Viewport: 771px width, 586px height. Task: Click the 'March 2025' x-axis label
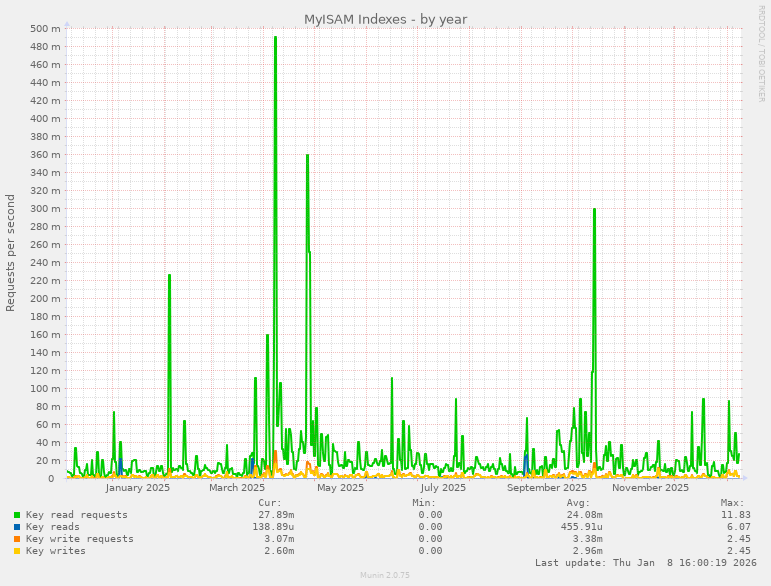click(237, 488)
